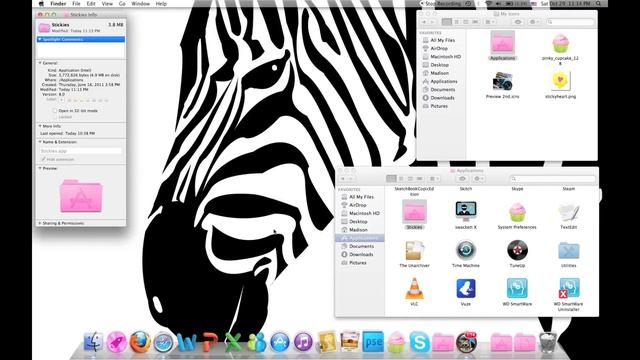Screen dimensions: 640x360
Task: Select Time Machine app icon
Action: [x=466, y=250]
